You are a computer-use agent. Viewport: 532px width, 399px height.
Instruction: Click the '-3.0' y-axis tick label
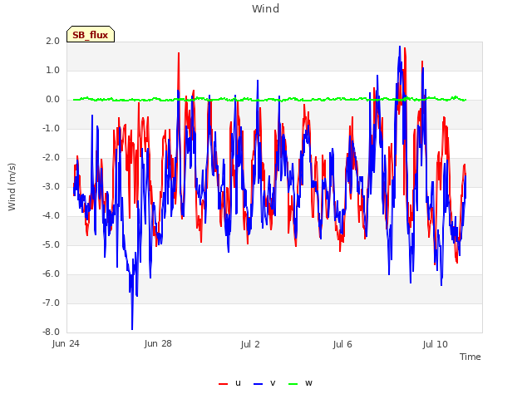pyautogui.click(x=51, y=186)
